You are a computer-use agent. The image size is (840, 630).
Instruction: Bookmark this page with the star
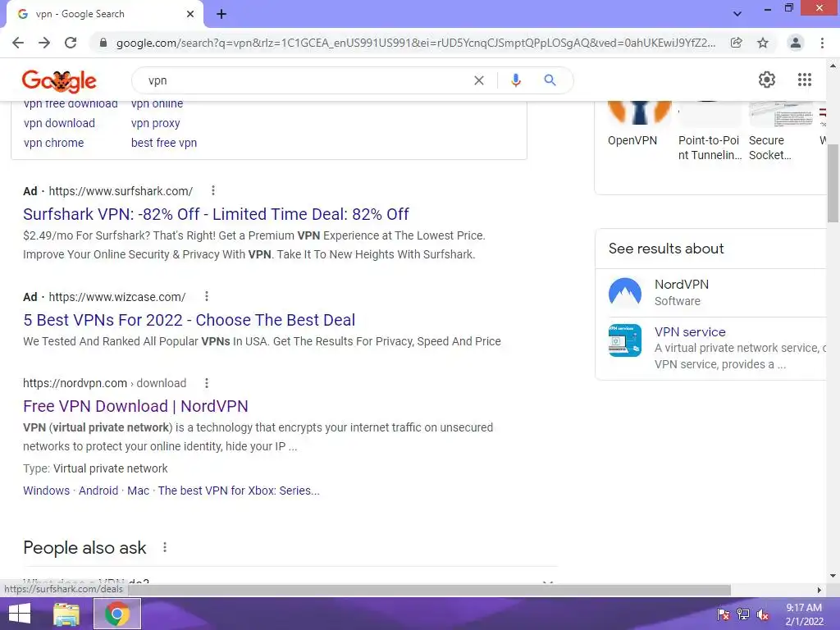[x=763, y=43]
